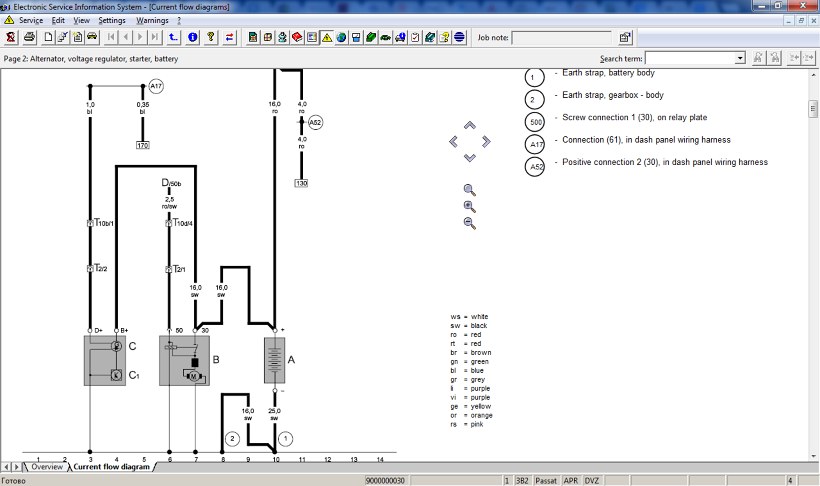This screenshot has height=486, width=820.
Task: Click the 'Page 2: Alternator, voltage regulator' title
Action: click(91, 59)
